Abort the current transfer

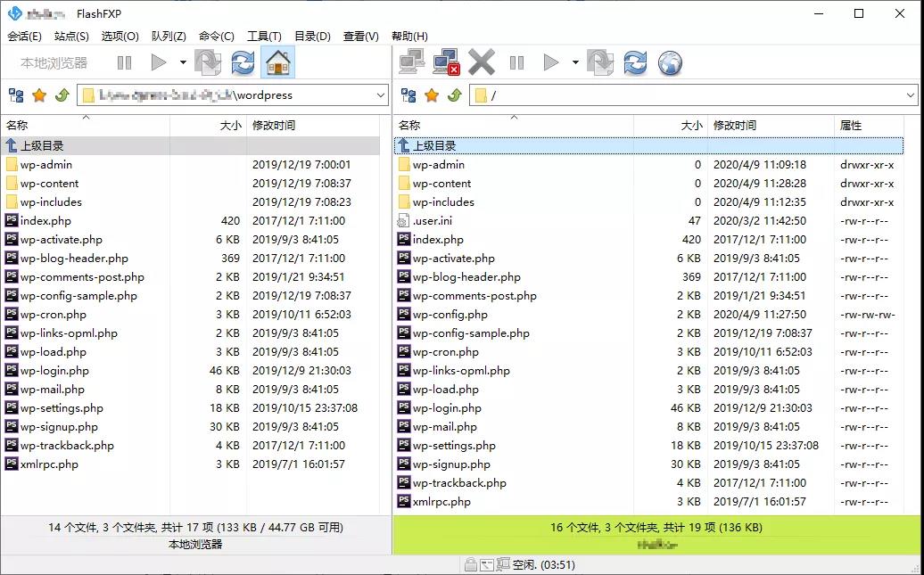[481, 62]
